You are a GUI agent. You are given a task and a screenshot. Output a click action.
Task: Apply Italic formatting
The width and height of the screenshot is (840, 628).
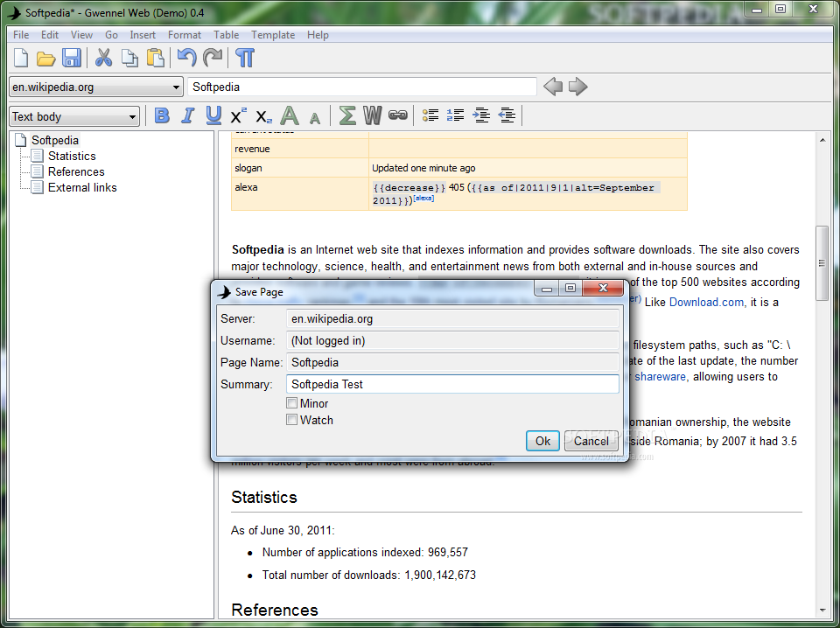(x=187, y=115)
